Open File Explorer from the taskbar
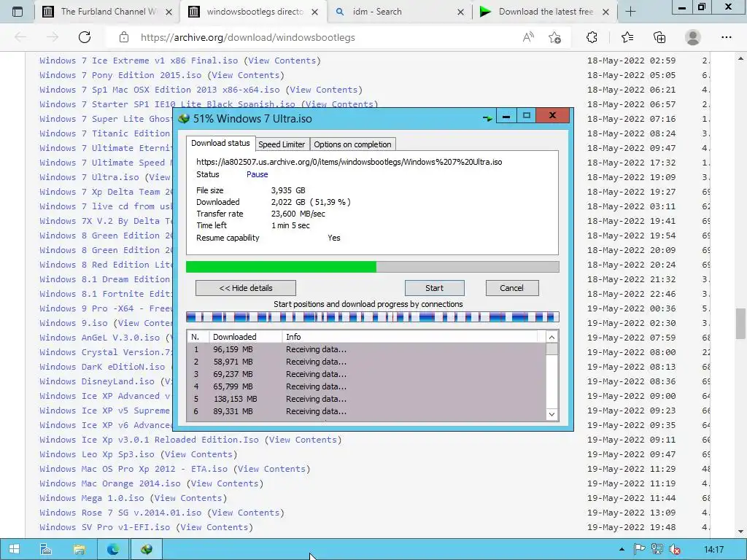Image resolution: width=747 pixels, height=560 pixels. tap(79, 550)
